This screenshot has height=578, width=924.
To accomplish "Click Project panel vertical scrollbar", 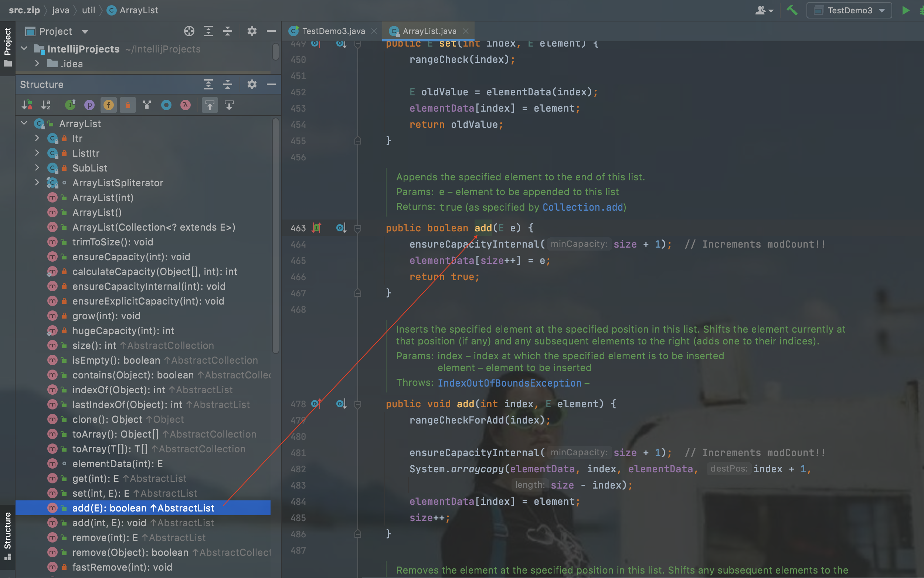I will coord(276,51).
